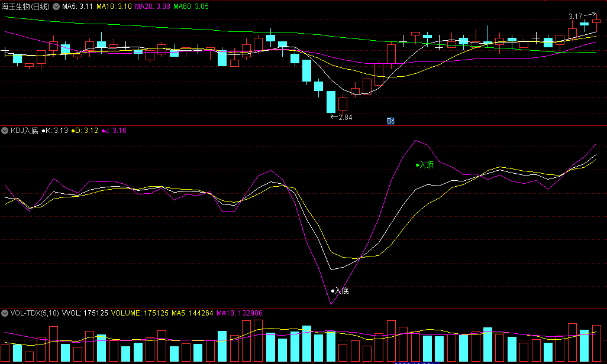Select the K: 3.13 value

(55, 131)
